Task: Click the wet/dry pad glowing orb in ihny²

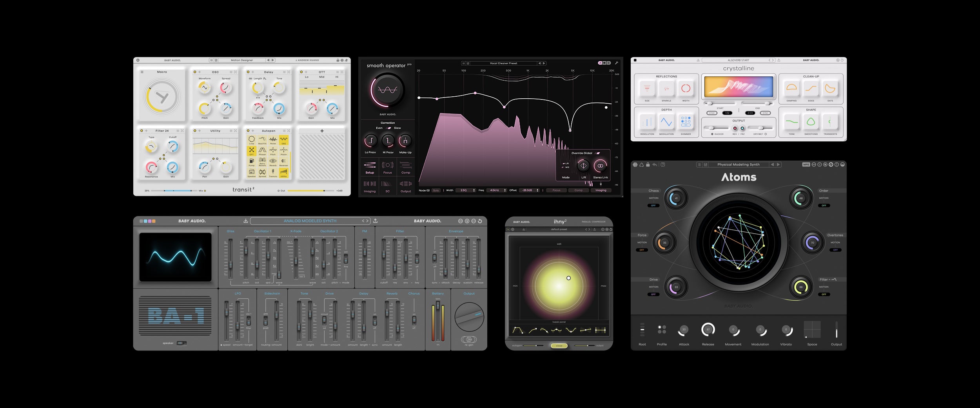Action: pos(568,277)
